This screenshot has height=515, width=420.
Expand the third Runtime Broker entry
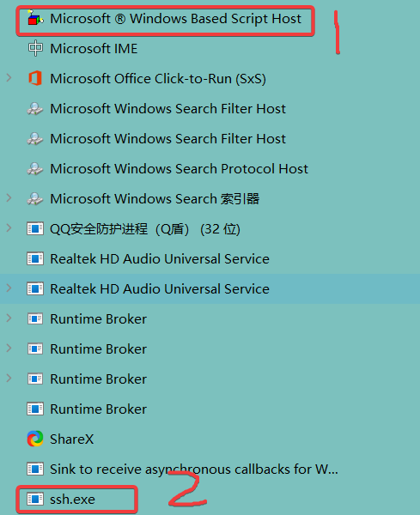point(9,379)
